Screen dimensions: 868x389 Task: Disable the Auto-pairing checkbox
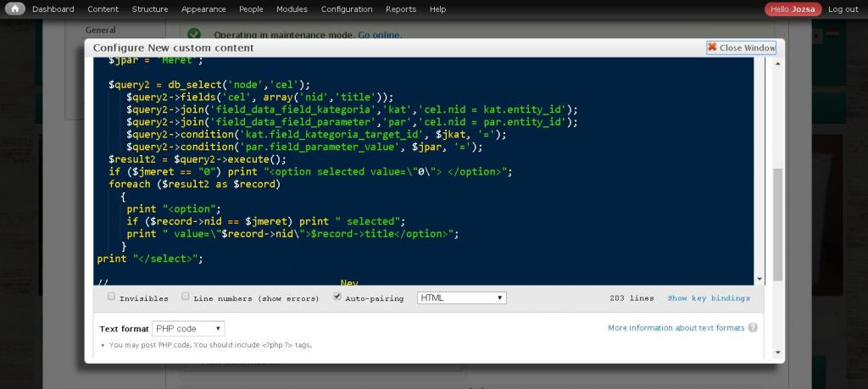[337, 297]
